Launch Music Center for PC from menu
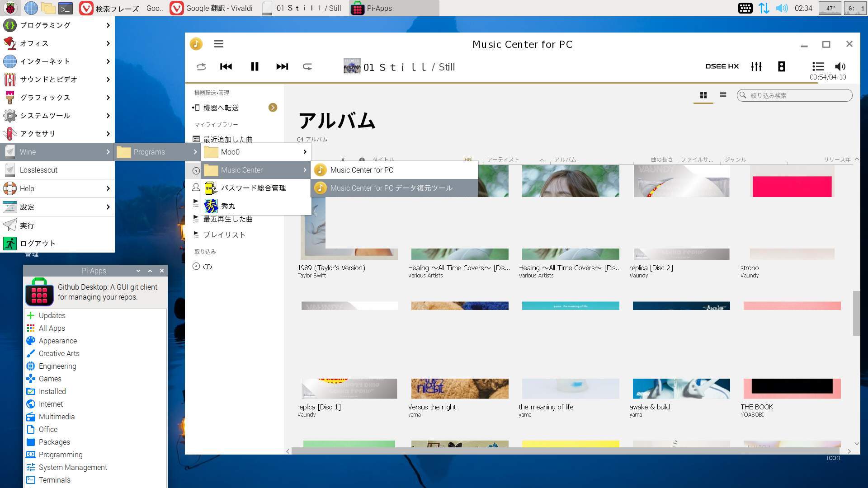The width and height of the screenshot is (868, 488). [362, 170]
